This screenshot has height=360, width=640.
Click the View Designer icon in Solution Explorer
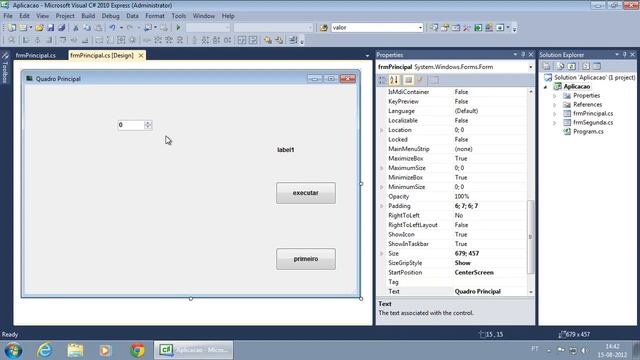click(597, 66)
